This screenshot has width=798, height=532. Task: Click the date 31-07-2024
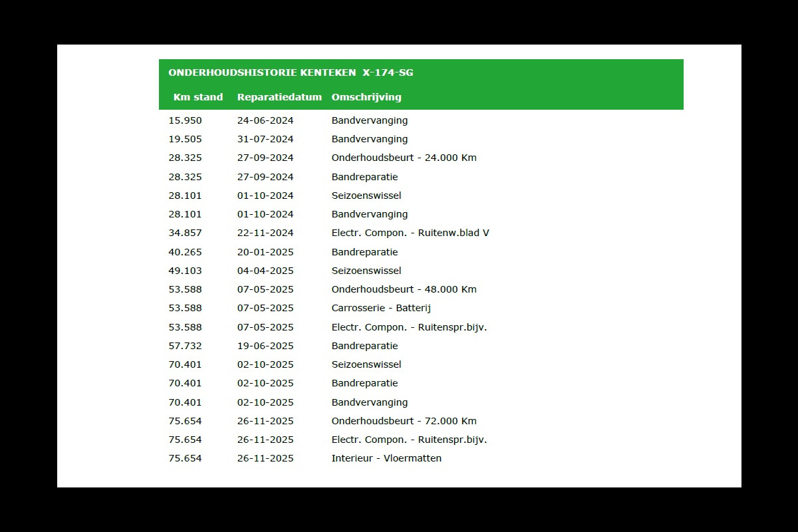[265, 140]
